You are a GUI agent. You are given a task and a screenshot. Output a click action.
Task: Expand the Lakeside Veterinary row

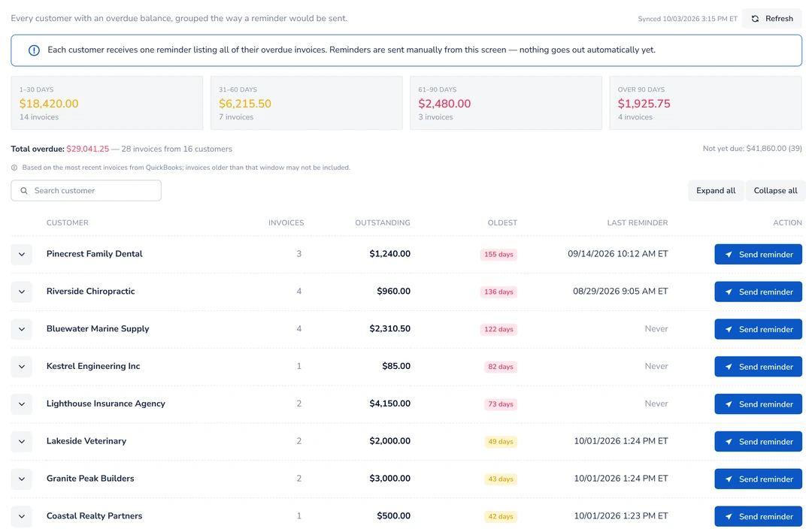coord(22,441)
